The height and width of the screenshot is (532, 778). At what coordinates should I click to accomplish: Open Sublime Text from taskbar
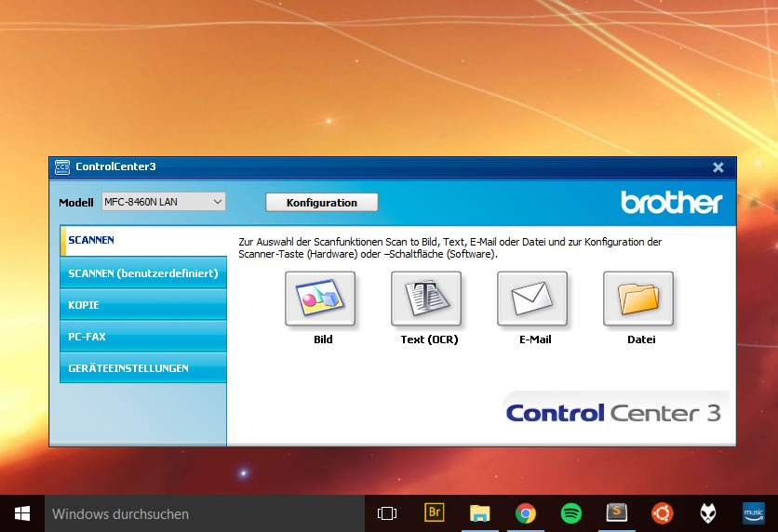pyautogui.click(x=617, y=512)
